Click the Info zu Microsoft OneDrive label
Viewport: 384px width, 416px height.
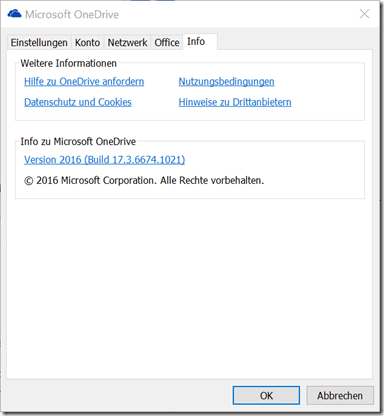tap(78, 141)
